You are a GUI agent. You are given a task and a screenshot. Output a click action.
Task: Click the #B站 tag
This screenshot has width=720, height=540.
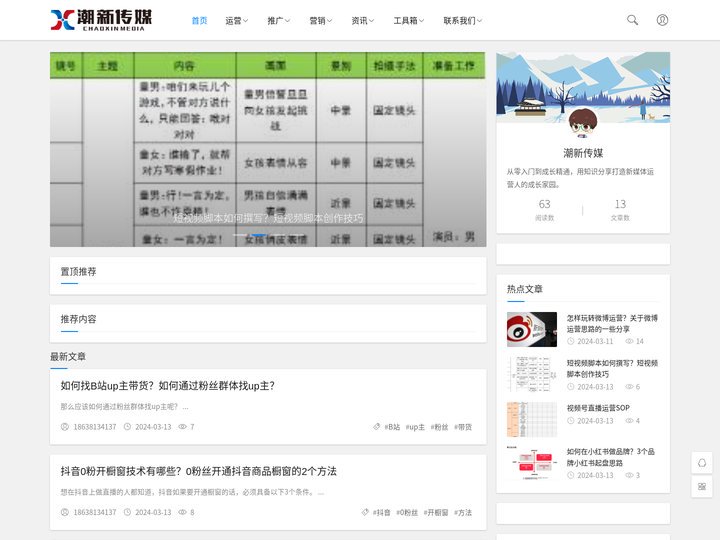click(392, 427)
